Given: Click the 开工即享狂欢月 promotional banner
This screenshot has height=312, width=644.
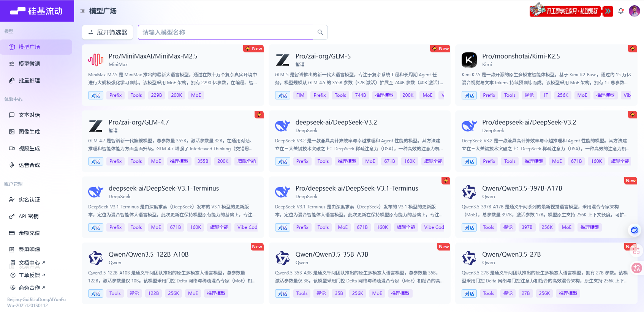Looking at the screenshot, I should point(571,10).
